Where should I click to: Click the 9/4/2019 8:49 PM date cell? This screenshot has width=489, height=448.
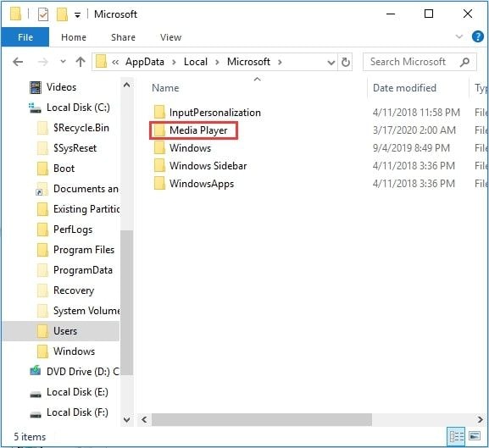411,148
